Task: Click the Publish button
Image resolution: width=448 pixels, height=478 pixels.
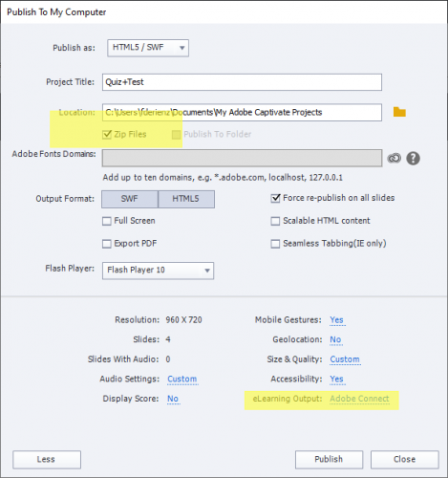Action: (329, 460)
